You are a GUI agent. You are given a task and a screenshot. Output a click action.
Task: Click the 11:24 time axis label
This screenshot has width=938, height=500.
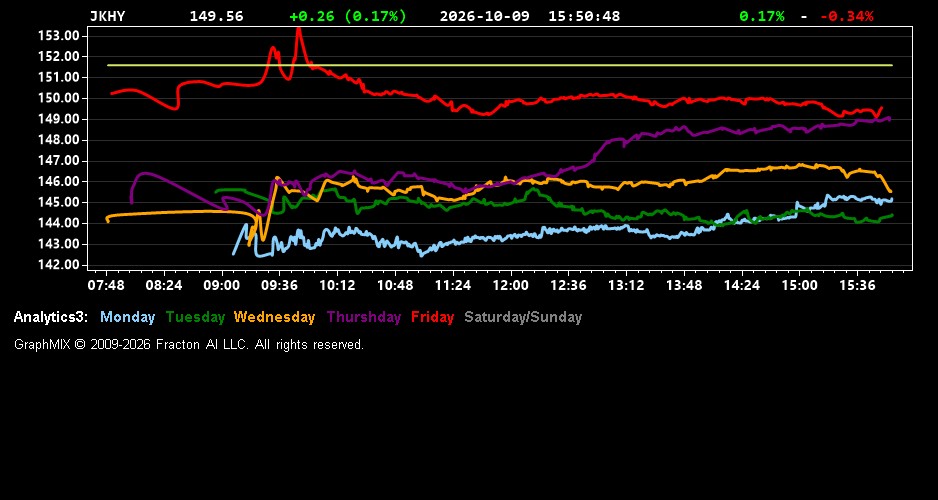[x=453, y=285]
